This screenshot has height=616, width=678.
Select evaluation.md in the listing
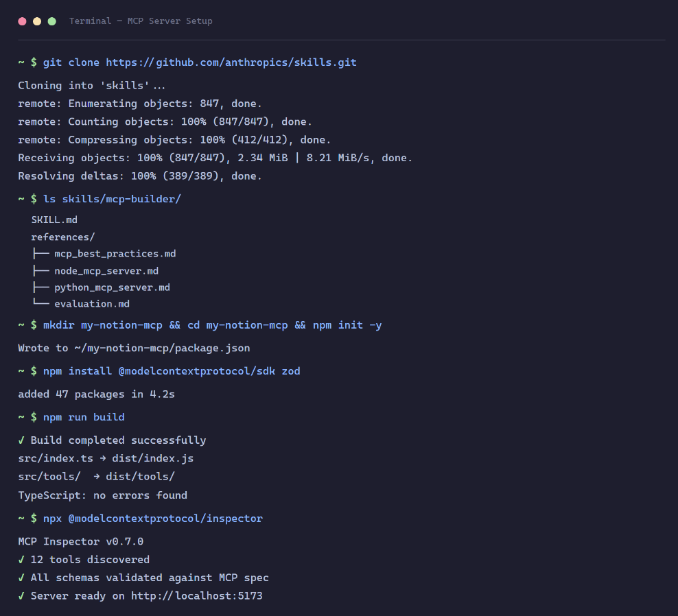pos(92,304)
